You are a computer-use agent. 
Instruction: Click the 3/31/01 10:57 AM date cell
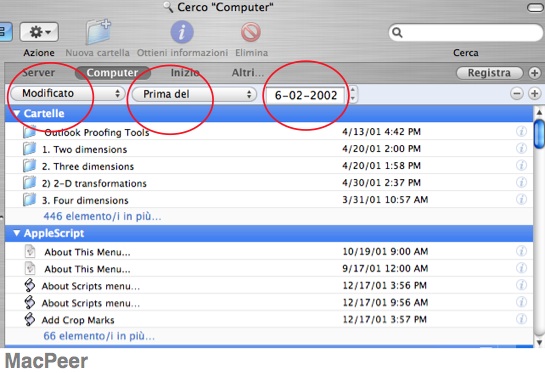tap(385, 200)
